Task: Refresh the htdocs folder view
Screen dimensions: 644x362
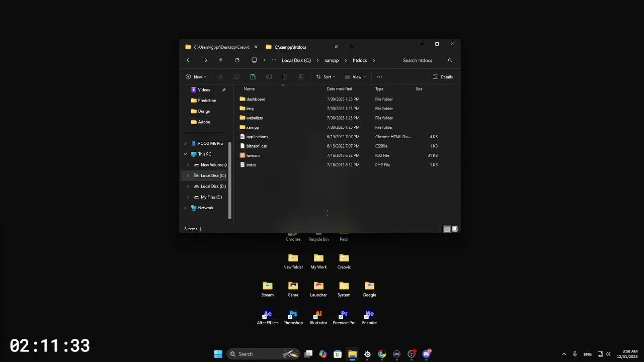Action: (x=237, y=60)
